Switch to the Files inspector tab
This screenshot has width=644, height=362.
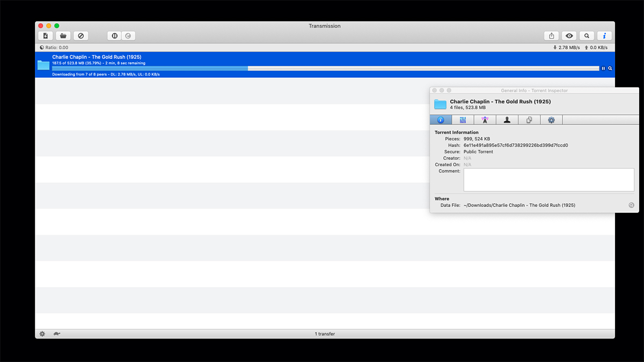529,120
